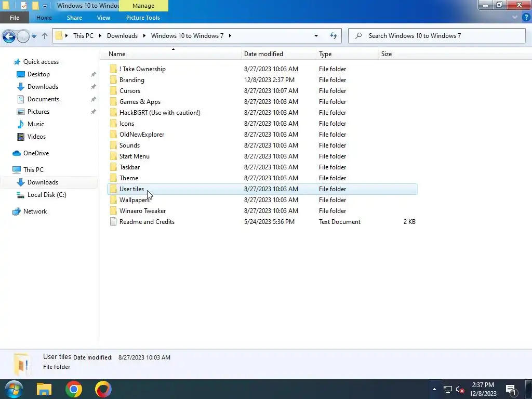532x399 pixels.
Task: Switch to the View ribbon tab
Action: pyautogui.click(x=103, y=18)
